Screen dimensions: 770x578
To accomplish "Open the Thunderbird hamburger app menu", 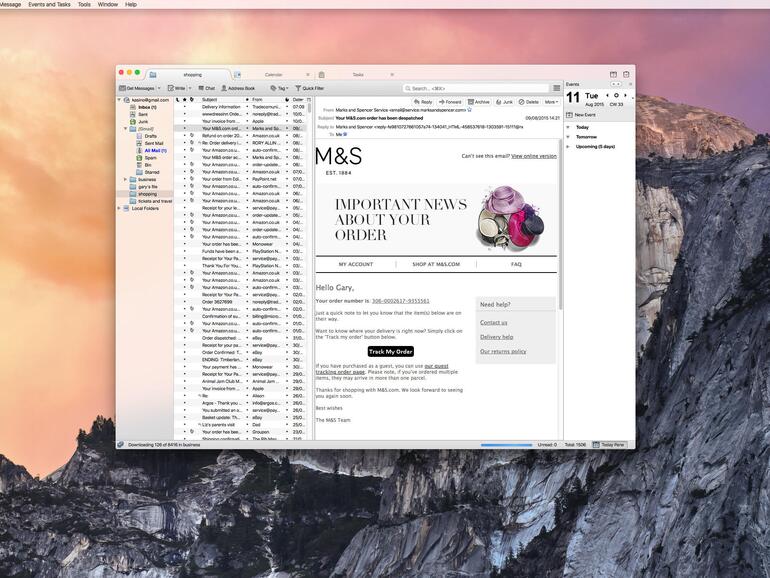I will [x=556, y=88].
